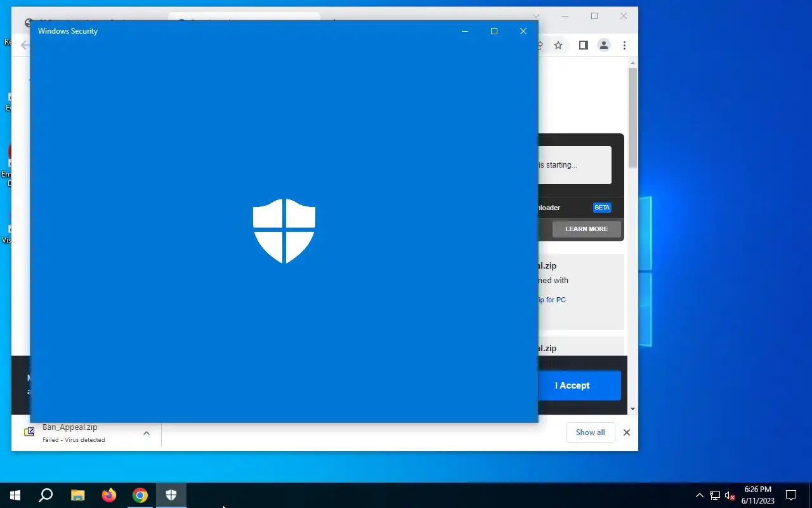Close the Chrome browser window

tap(624, 17)
